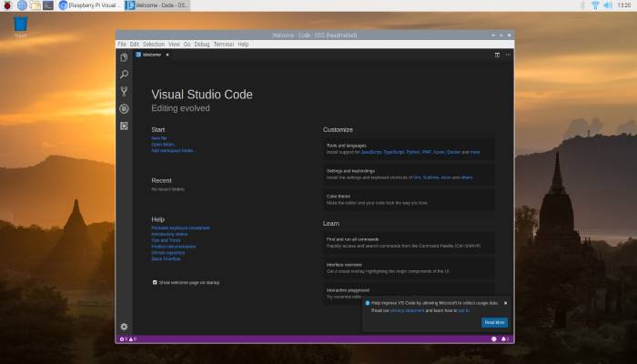Open the Source Control view

pos(124,91)
